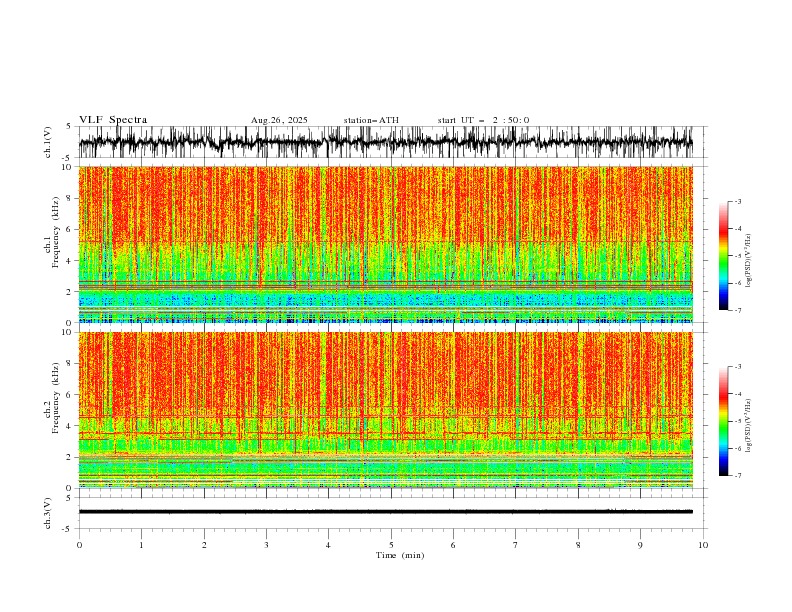Click the 'station=ATH' label

(x=371, y=120)
